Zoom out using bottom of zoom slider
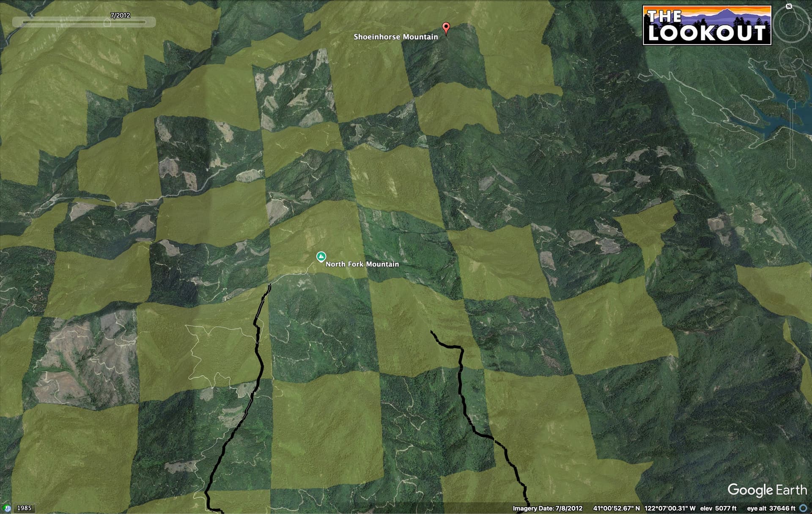Image resolution: width=812 pixels, height=514 pixels. (x=791, y=164)
